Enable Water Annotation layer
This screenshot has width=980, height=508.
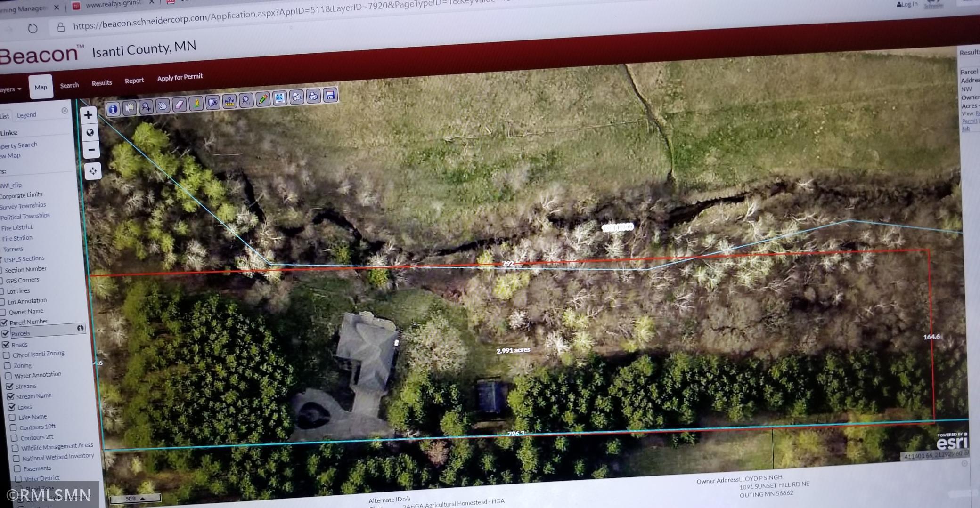coord(8,376)
